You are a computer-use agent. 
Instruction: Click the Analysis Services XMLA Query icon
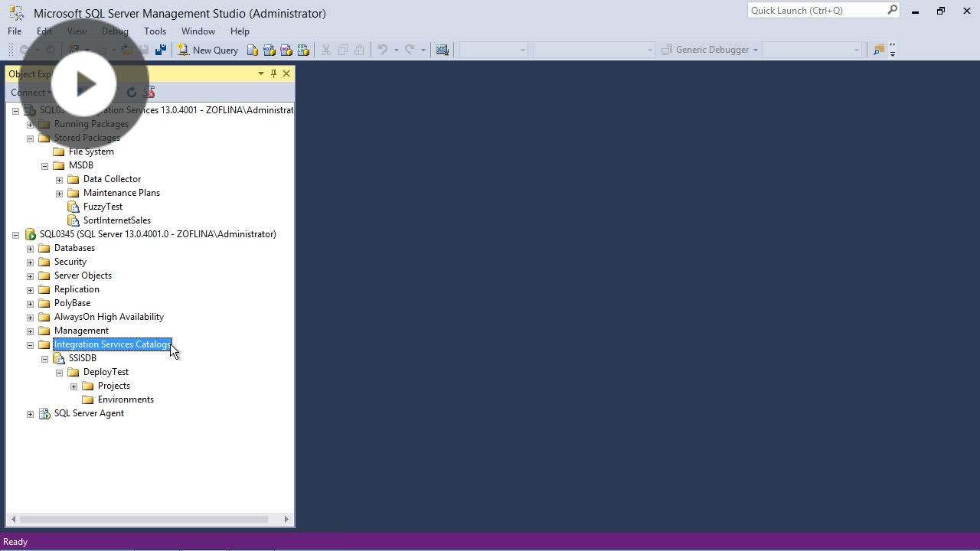(304, 50)
